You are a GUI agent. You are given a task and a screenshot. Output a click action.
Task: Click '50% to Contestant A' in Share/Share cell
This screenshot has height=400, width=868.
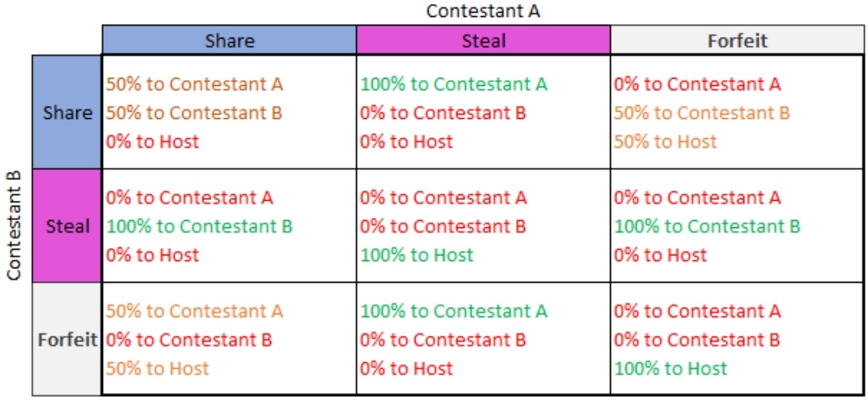(x=194, y=84)
